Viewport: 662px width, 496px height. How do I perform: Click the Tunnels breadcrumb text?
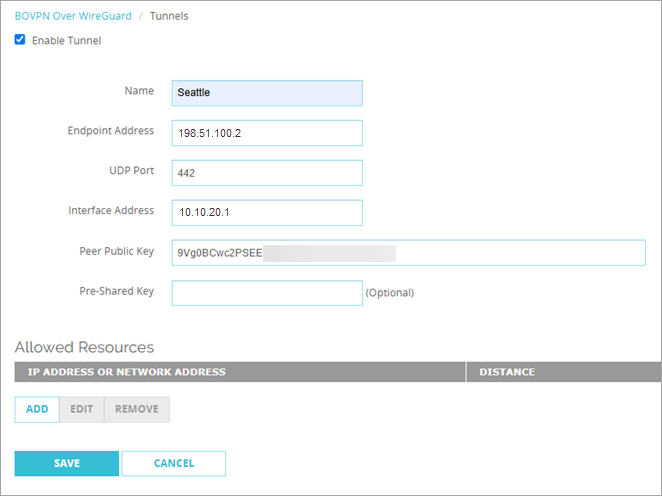coord(169,16)
